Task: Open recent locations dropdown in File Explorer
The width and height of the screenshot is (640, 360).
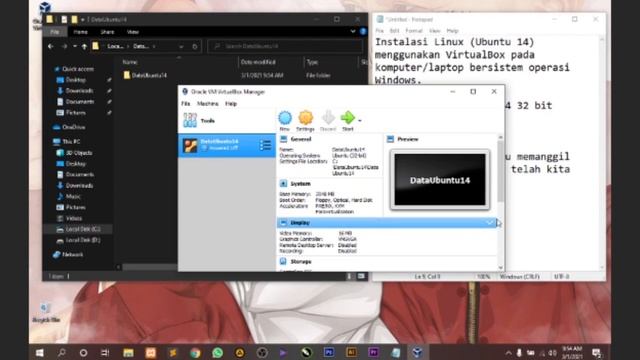Action: 75,47
